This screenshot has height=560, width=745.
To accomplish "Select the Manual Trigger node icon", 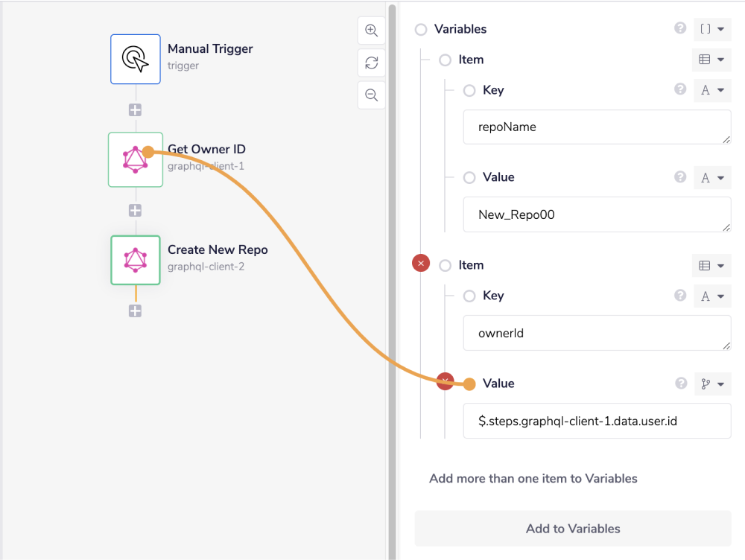I will pos(135,59).
